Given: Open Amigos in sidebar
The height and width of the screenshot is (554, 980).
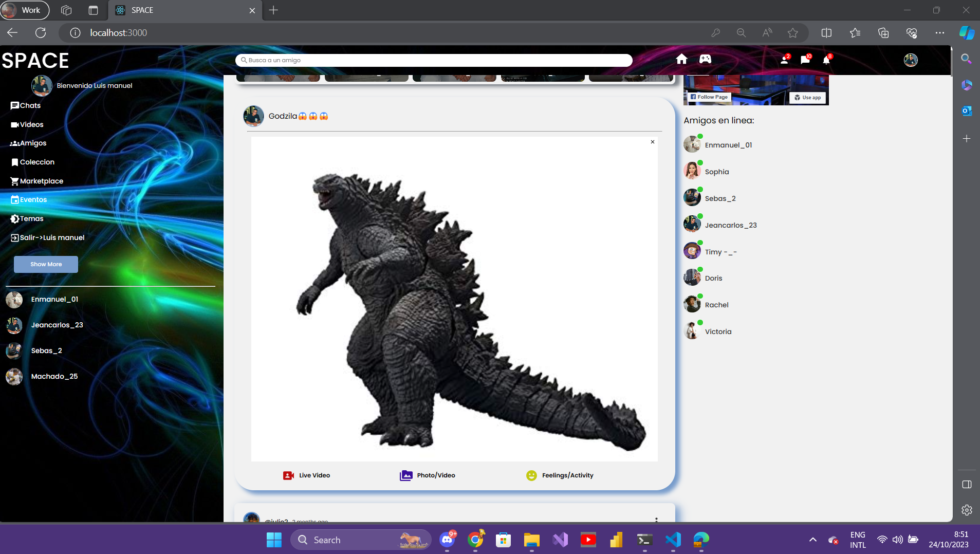Looking at the screenshot, I should click(28, 143).
